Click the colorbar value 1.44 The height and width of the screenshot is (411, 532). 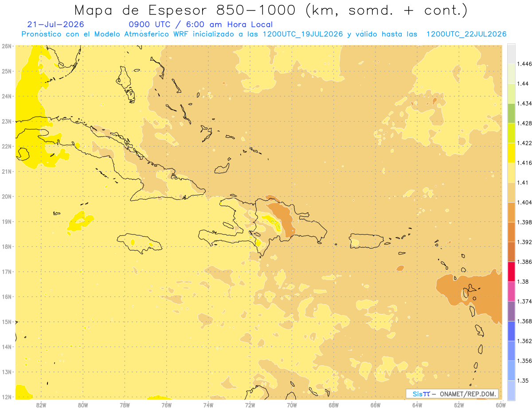pos(523,84)
